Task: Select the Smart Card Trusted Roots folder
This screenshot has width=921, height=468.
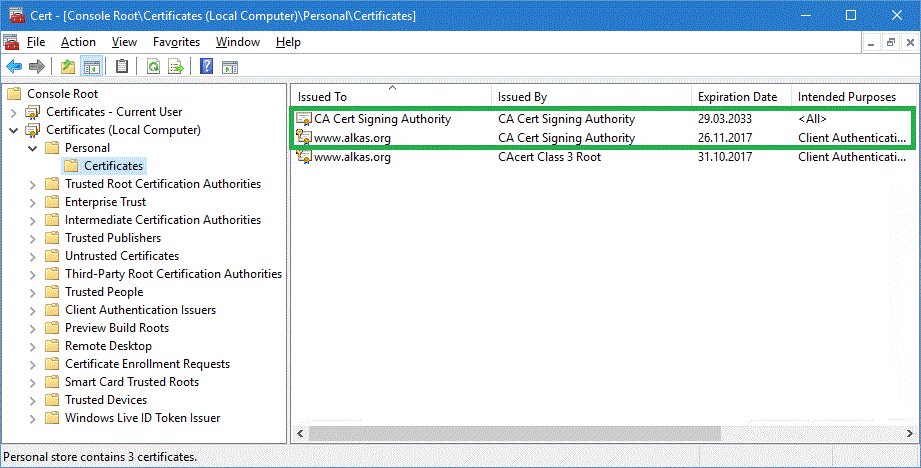Action: tap(131, 382)
